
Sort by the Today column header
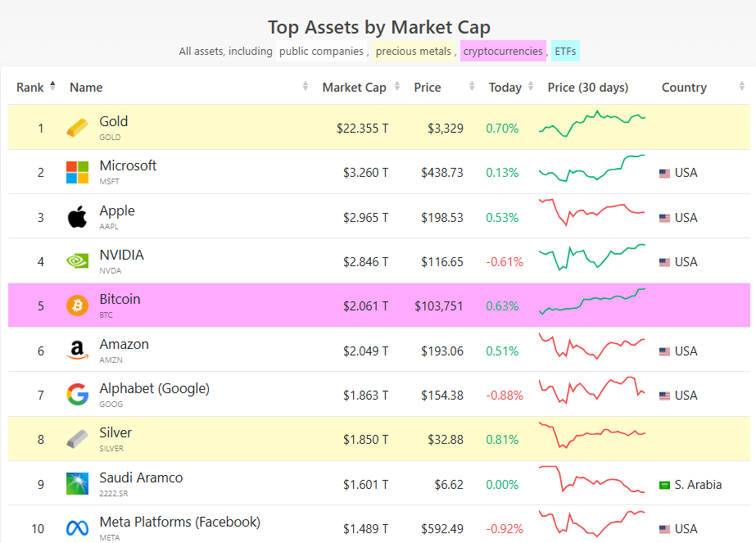tap(505, 88)
